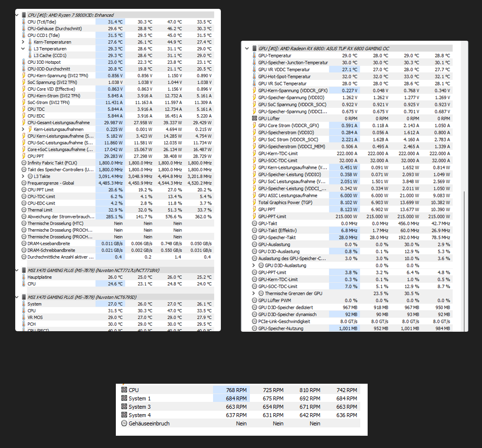Expand Thermische Grenzen der GPU node
The image size is (482, 448).
tap(254, 293)
